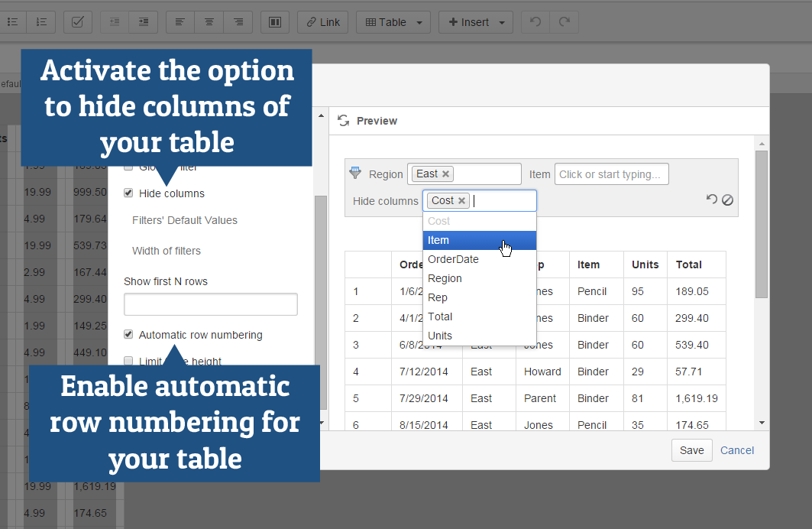812x529 pixels.
Task: Click the preview scrollbar up arrow
Action: coord(762,144)
